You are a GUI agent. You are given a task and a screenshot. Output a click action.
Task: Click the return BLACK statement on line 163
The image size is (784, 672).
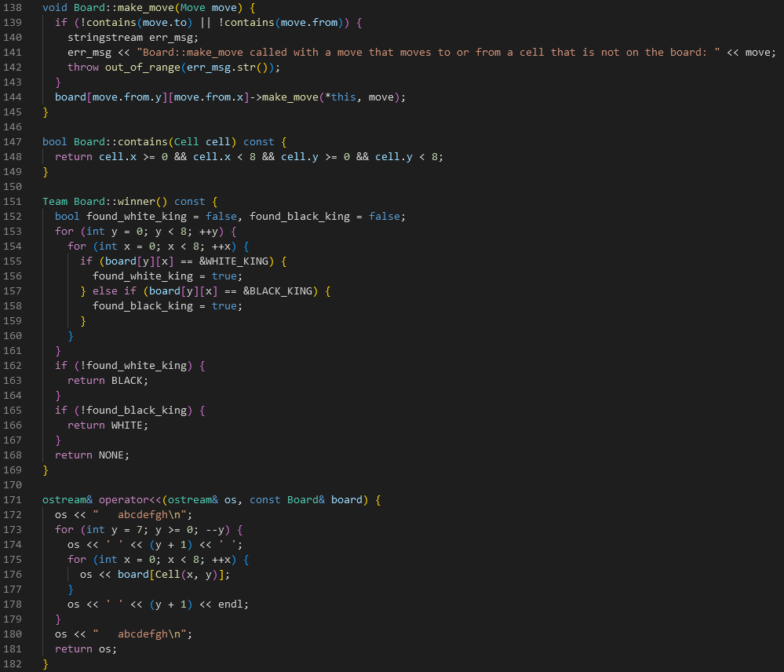106,380
